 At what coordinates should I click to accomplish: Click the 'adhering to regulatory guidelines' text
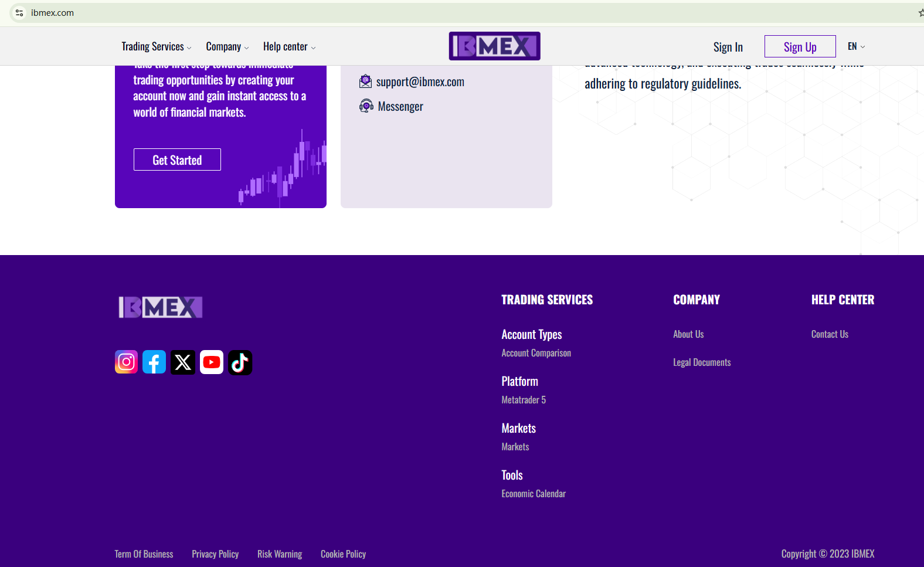coord(663,84)
